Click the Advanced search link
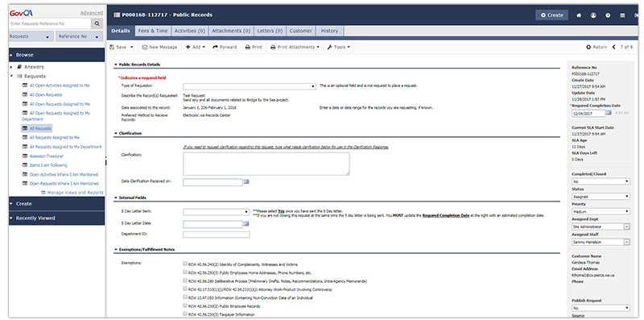 click(x=92, y=13)
